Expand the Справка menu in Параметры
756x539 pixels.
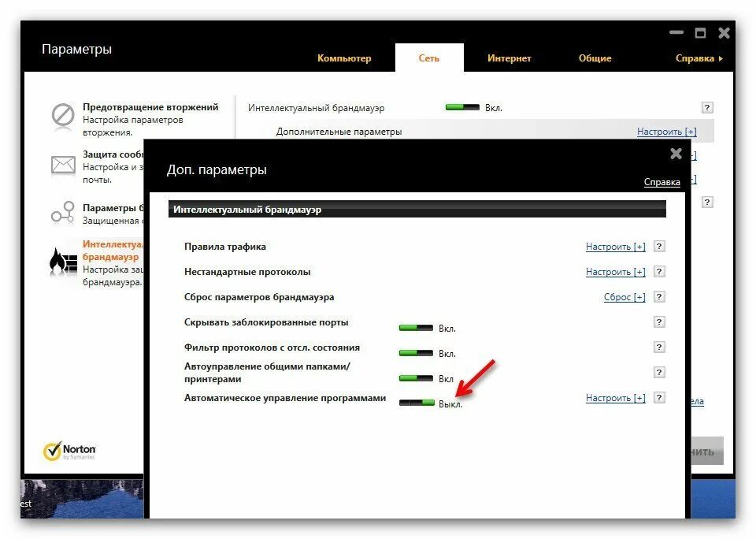pos(699,58)
